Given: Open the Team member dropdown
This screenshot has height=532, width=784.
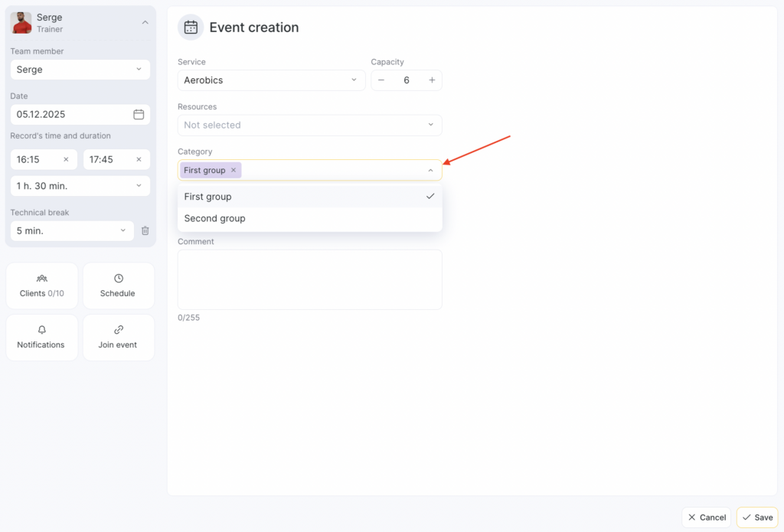Looking at the screenshot, I should [80, 70].
